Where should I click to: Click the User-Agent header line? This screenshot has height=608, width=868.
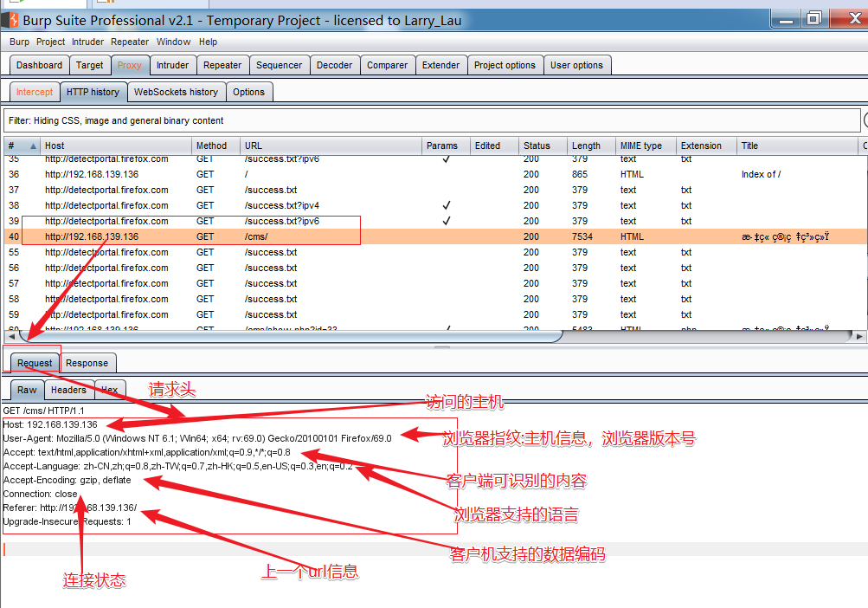click(x=197, y=438)
